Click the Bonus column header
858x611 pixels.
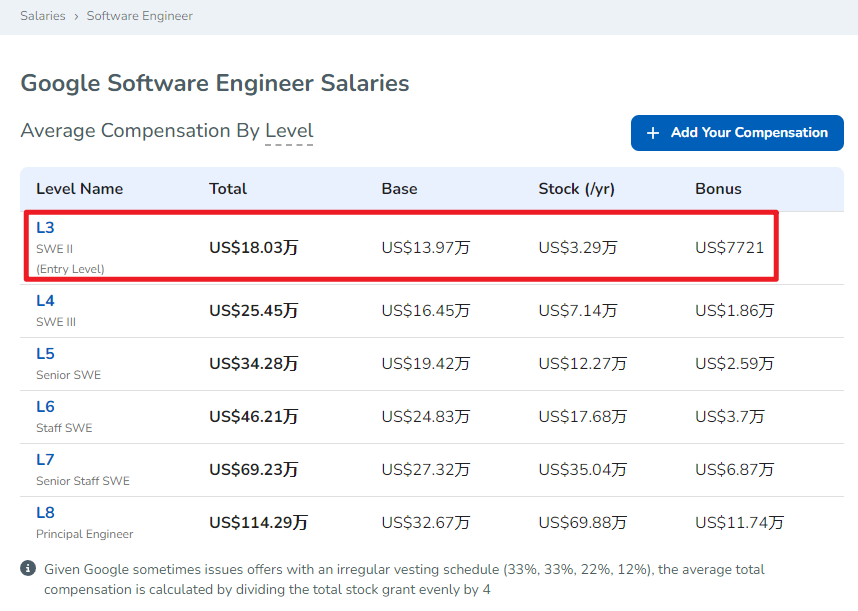(x=718, y=189)
